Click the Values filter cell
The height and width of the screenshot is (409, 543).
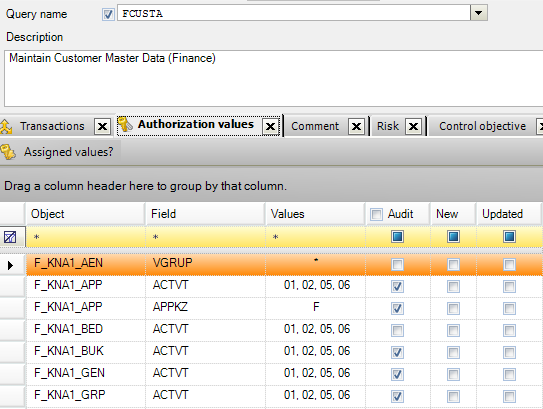pos(315,237)
